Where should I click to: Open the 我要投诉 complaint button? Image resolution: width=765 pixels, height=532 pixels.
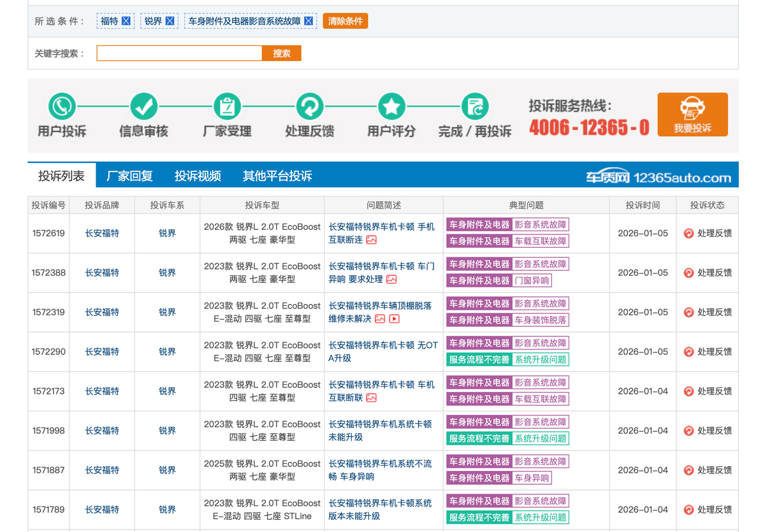(692, 115)
